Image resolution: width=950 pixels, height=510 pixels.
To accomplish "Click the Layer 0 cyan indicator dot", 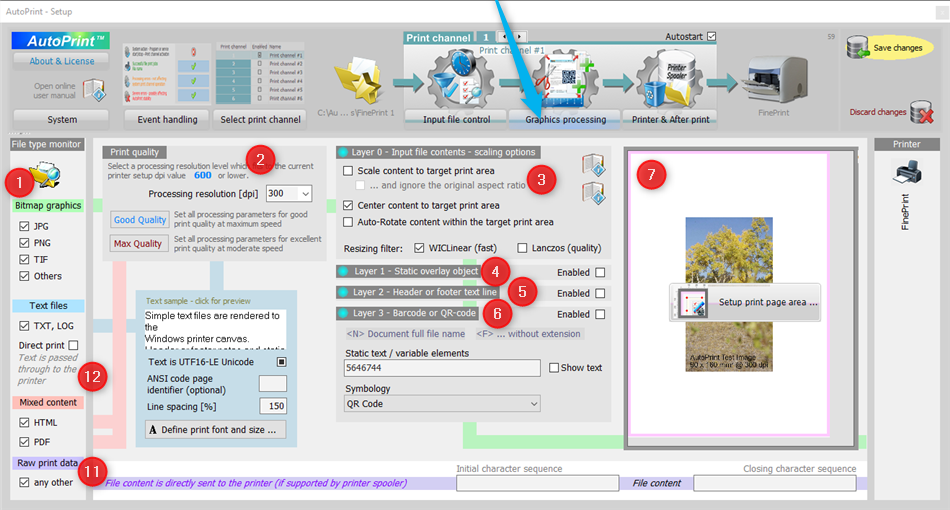I will [x=343, y=152].
